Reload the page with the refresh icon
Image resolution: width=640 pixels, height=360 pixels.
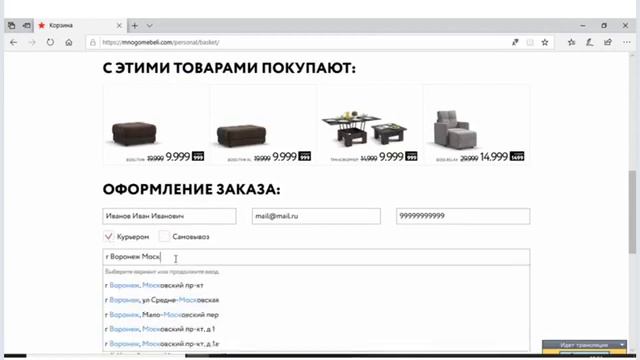[50, 42]
